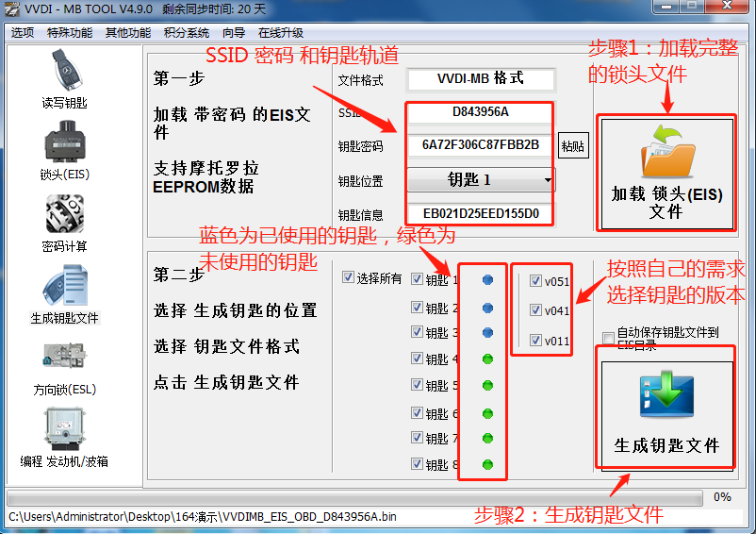The height and width of the screenshot is (534, 756).
Task: Open the 积分系统 menu
Action: tap(186, 33)
